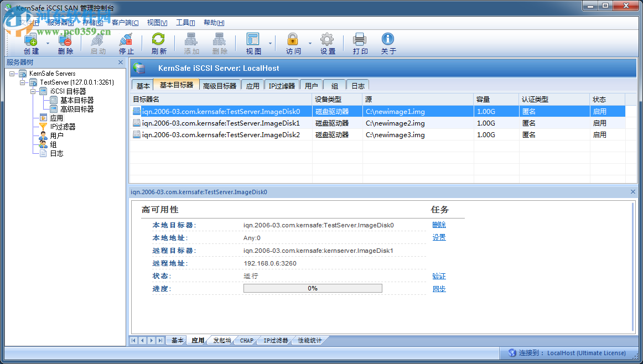Click the 同步 link next to the progress bar

point(439,288)
